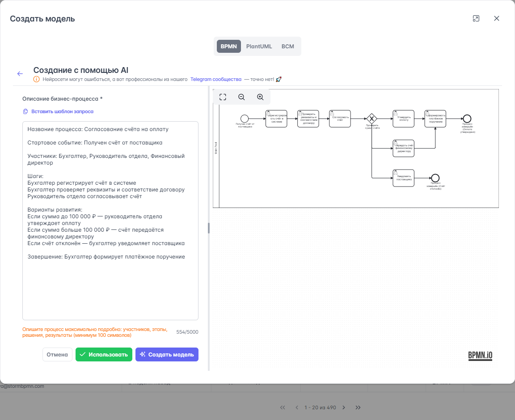The height and width of the screenshot is (420, 515).
Task: Select the end event 'Оплата утверждена'
Action: (x=467, y=119)
